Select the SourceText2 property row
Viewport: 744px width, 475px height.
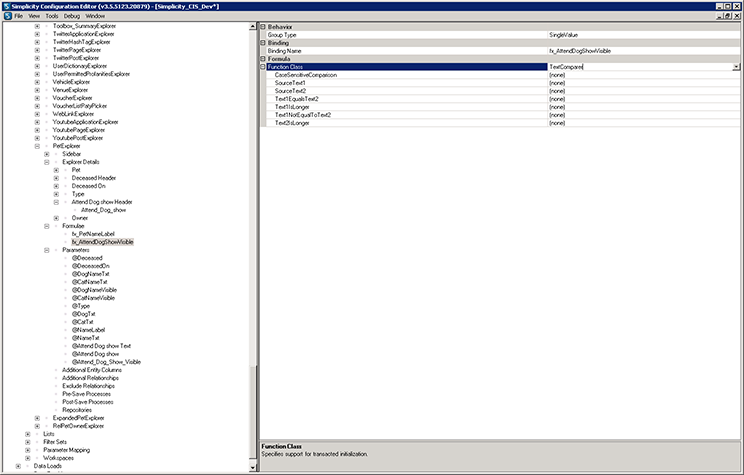pos(501,91)
